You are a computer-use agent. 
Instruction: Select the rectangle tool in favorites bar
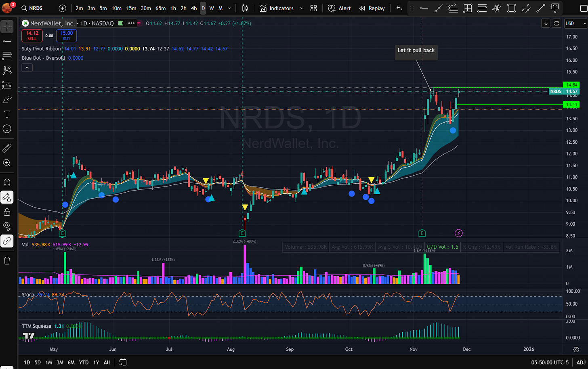pos(511,8)
